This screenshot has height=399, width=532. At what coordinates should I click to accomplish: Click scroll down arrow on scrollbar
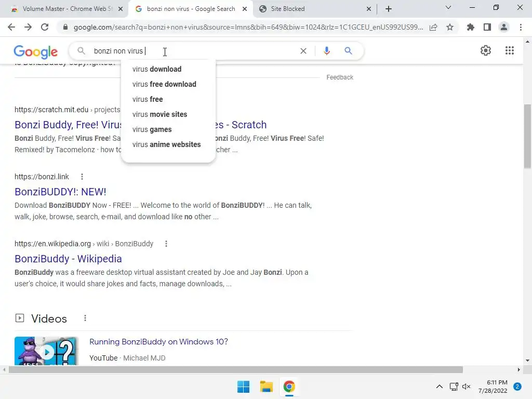(x=527, y=361)
